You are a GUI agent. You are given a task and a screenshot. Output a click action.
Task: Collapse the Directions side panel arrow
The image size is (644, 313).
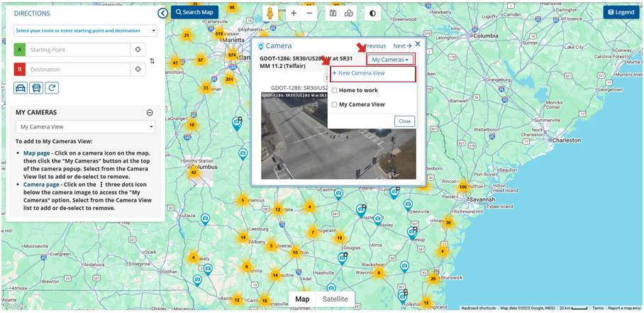click(163, 13)
